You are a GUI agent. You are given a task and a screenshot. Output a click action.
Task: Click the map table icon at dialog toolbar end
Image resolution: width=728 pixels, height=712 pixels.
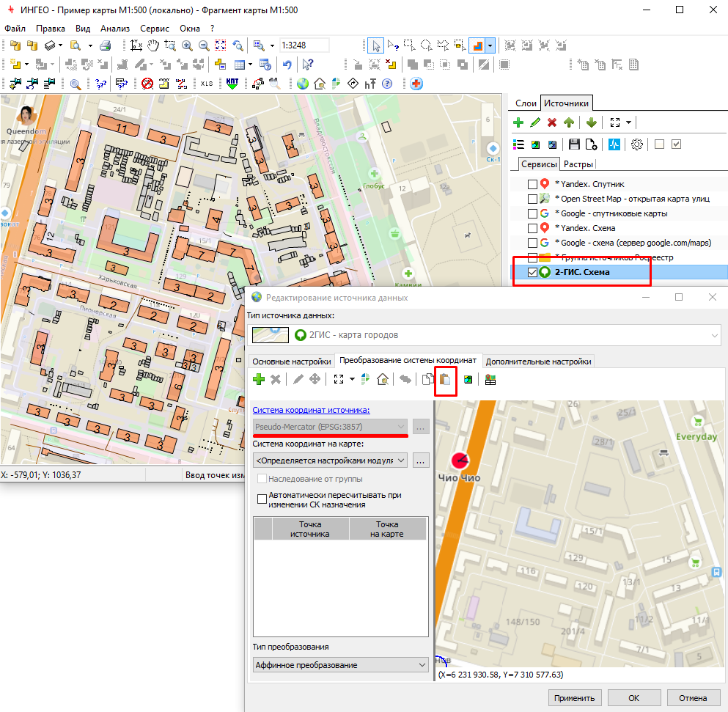(490, 379)
